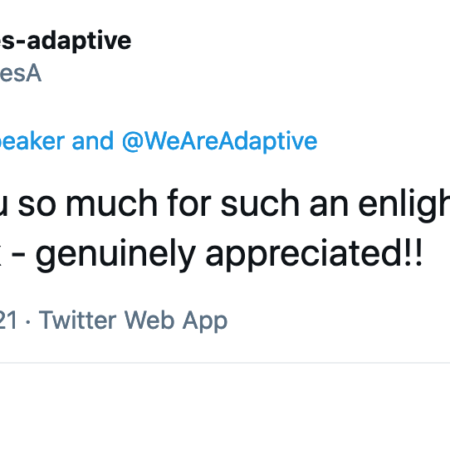Click the horizontal divider under the tweet

click(225, 362)
